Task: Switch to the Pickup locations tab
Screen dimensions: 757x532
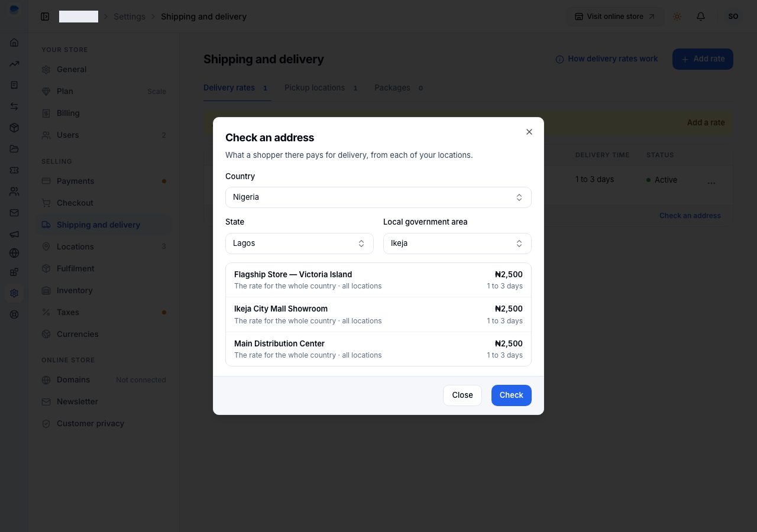Action: 321,88
